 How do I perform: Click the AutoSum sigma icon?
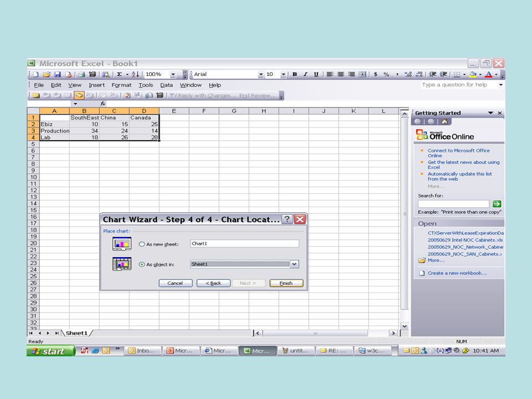tap(120, 74)
